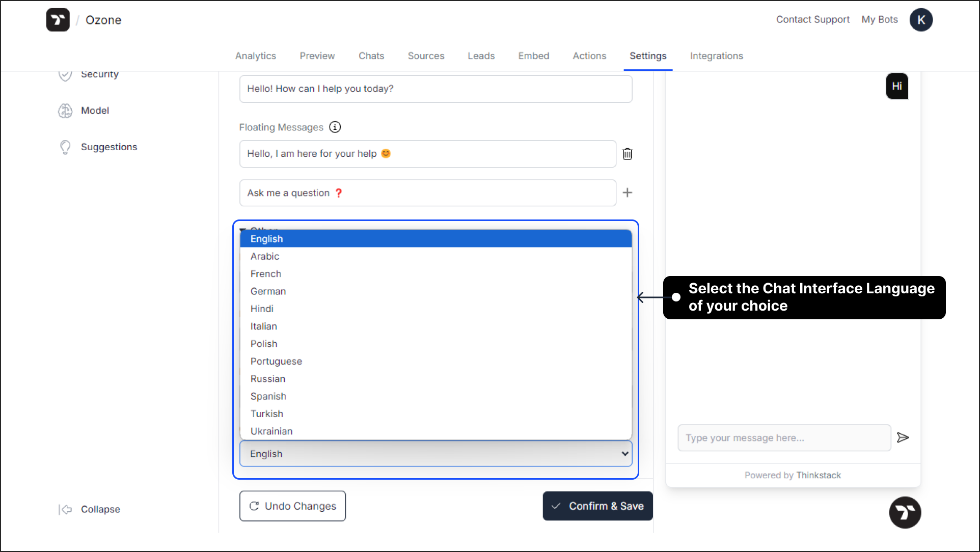
Task: Open the Preview tab
Action: click(x=317, y=56)
